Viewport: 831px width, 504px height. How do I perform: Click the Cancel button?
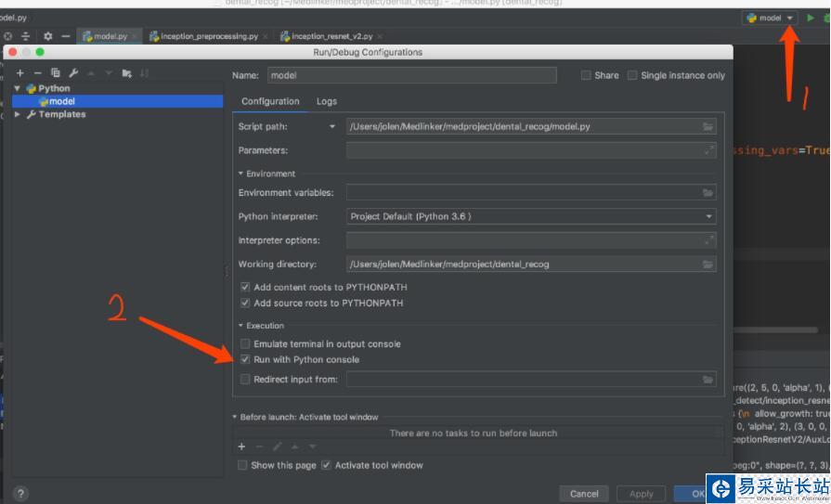click(584, 494)
